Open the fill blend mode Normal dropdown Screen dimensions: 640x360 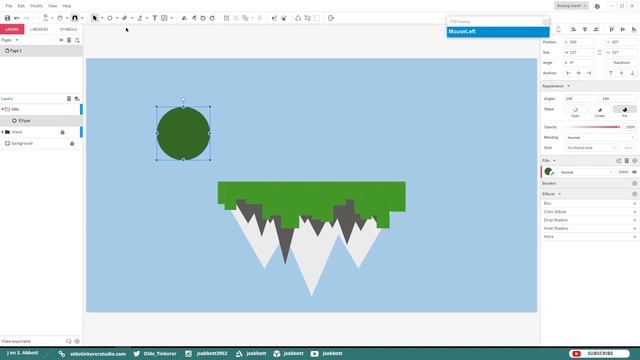point(587,172)
